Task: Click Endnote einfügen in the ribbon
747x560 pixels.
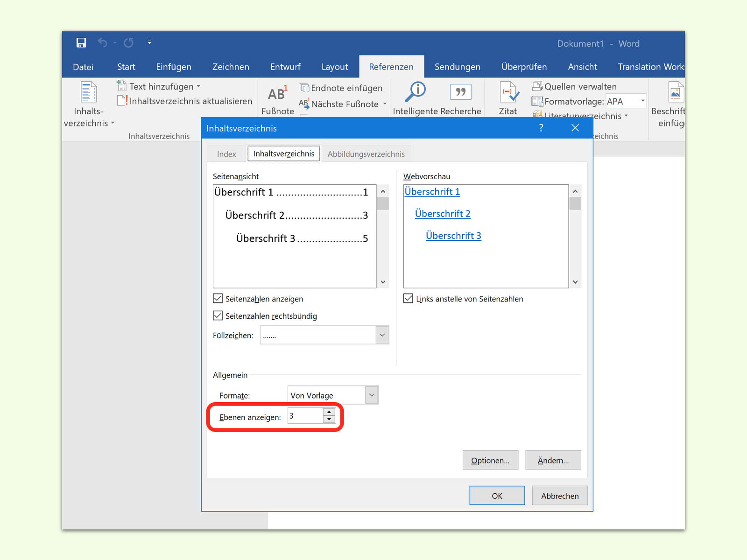Action: (341, 88)
